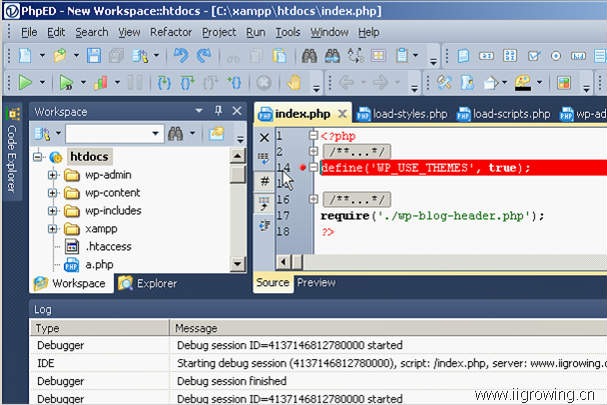607x405 pixels.
Task: Click the Undo arrow icon
Action: pyautogui.click(x=181, y=56)
